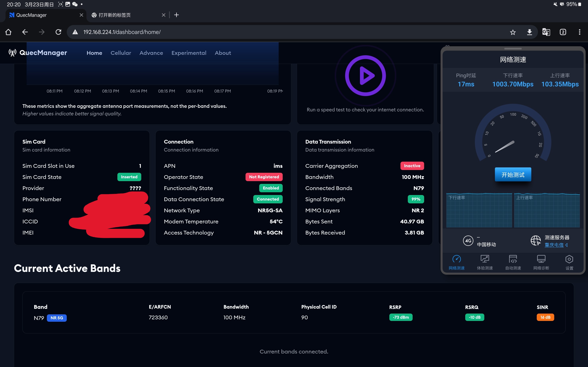This screenshot has width=588, height=367.
Task: Click the 1003.70Mbps download speed value
Action: [513, 84]
